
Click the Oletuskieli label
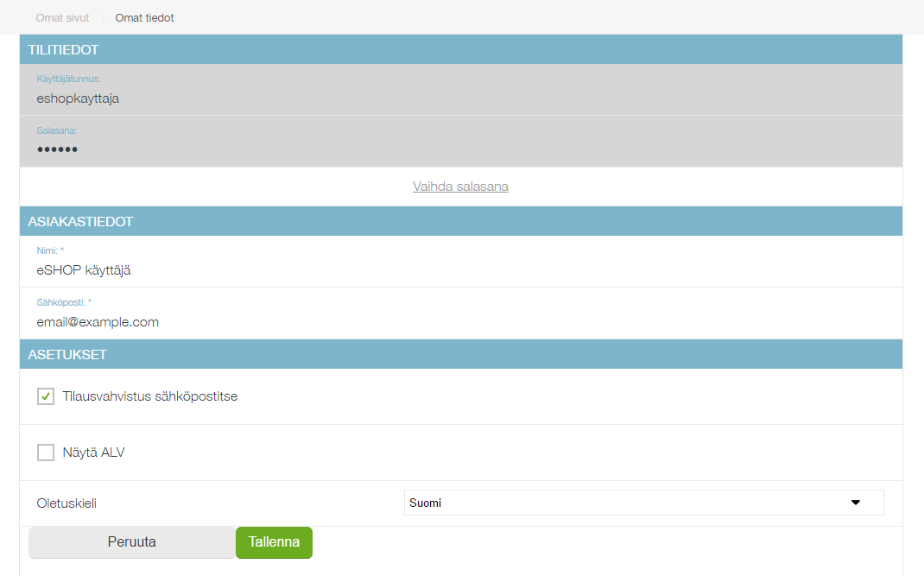coord(73,503)
